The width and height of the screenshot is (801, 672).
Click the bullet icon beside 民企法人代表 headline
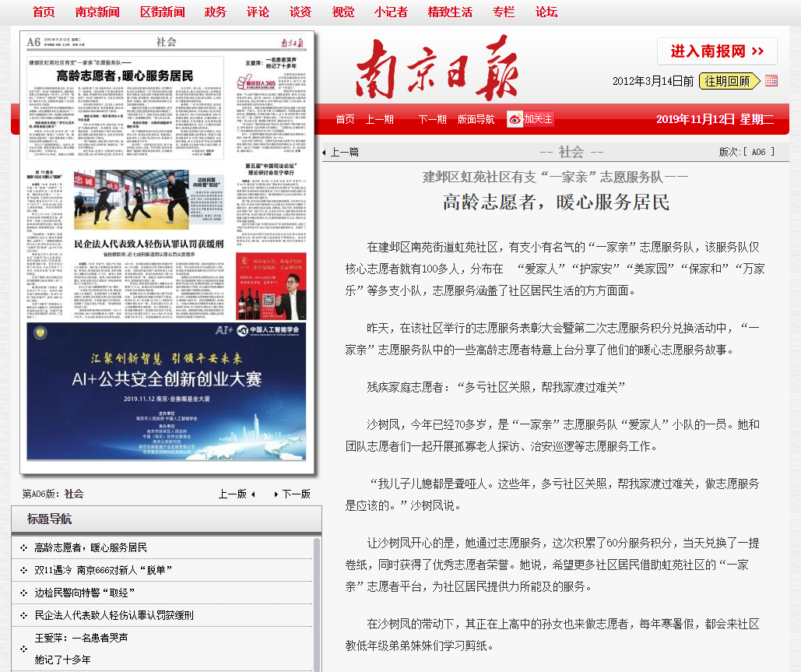point(23,615)
